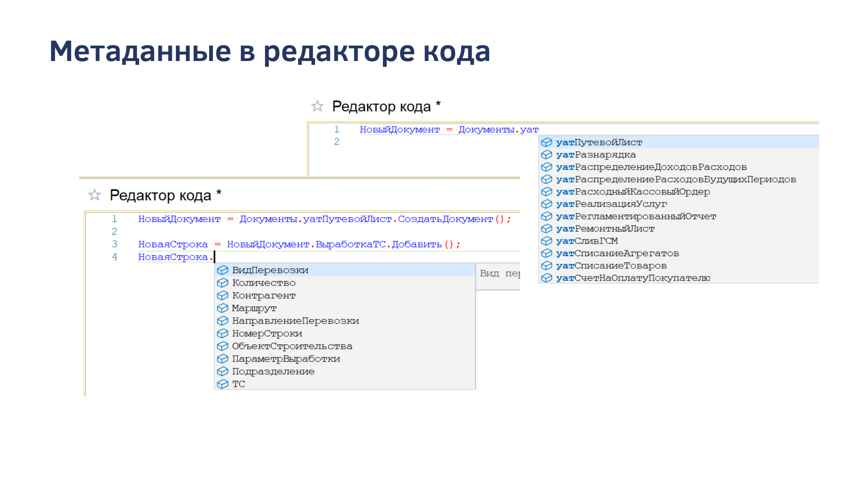
Task: Pick НаправлениеПеревозки suggestion
Action: [x=295, y=321]
